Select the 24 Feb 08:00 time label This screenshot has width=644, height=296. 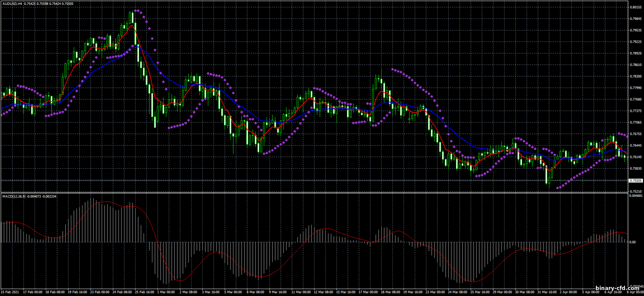[122, 292]
